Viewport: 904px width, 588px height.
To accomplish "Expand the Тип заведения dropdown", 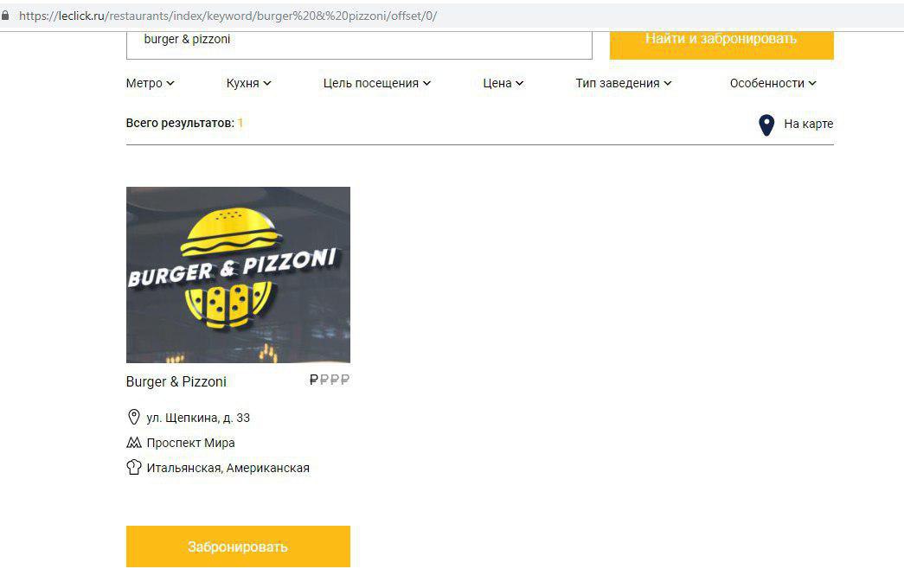I will [623, 83].
